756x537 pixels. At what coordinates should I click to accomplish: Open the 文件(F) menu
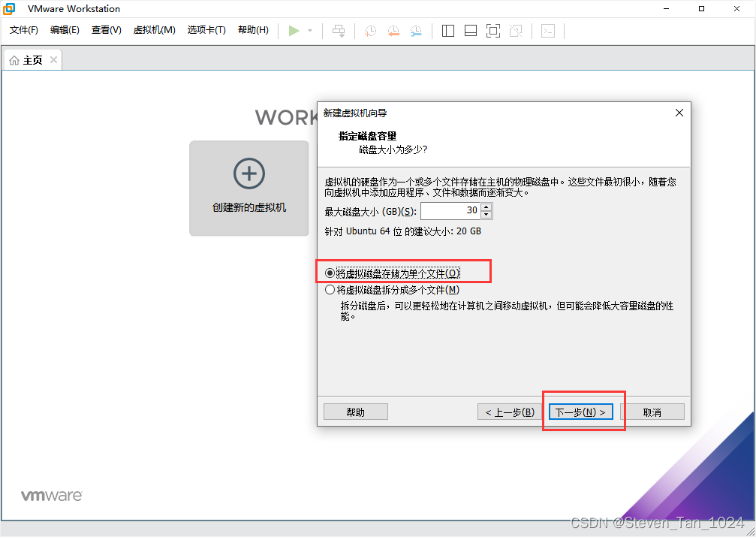click(x=23, y=30)
